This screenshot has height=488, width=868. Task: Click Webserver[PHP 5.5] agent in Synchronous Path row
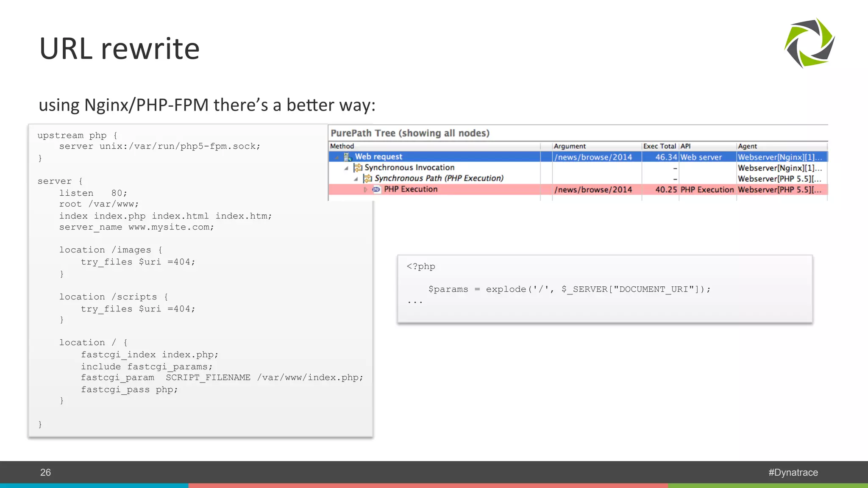click(780, 179)
